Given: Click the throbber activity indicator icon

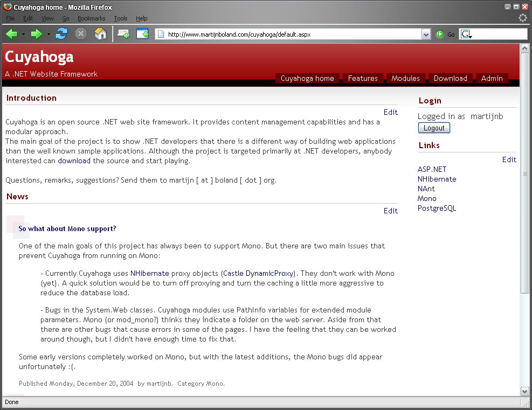Looking at the screenshot, I should click(523, 18).
